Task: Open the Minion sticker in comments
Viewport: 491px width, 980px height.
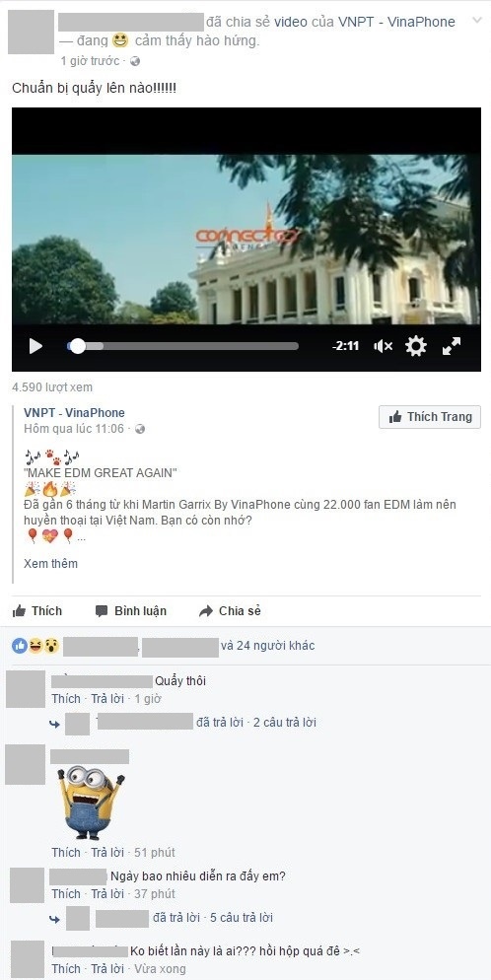Action: pos(92,805)
